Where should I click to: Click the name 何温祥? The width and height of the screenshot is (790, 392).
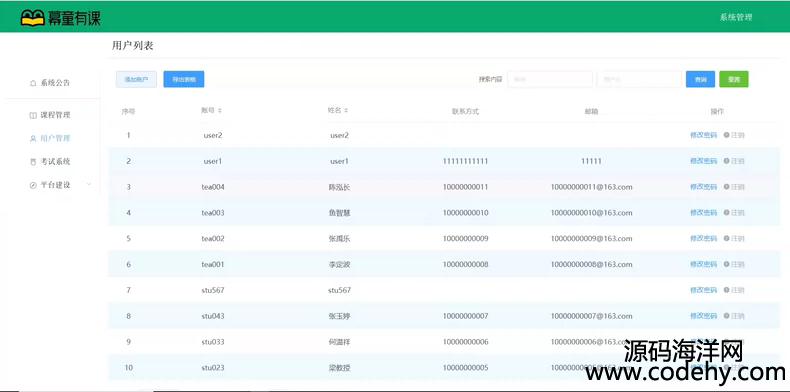(x=339, y=342)
